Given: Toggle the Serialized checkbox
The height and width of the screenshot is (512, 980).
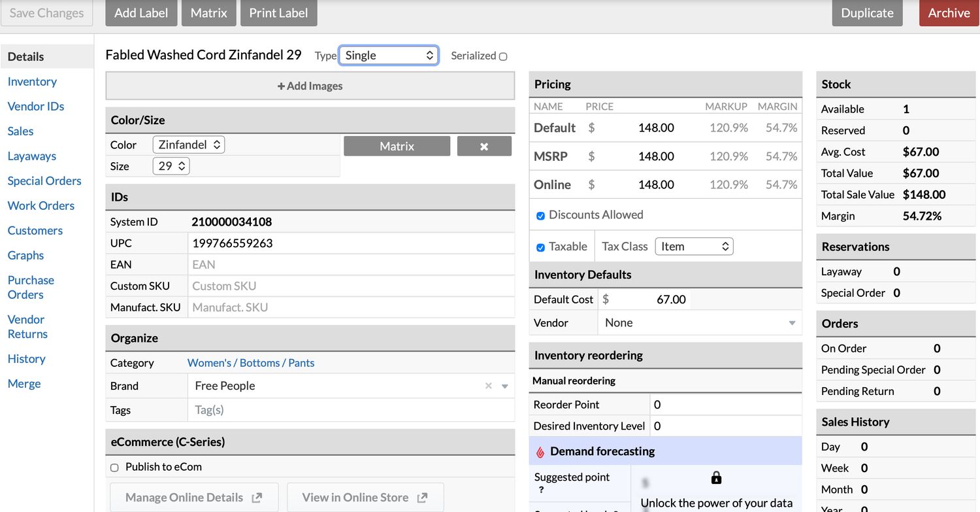Looking at the screenshot, I should point(503,56).
